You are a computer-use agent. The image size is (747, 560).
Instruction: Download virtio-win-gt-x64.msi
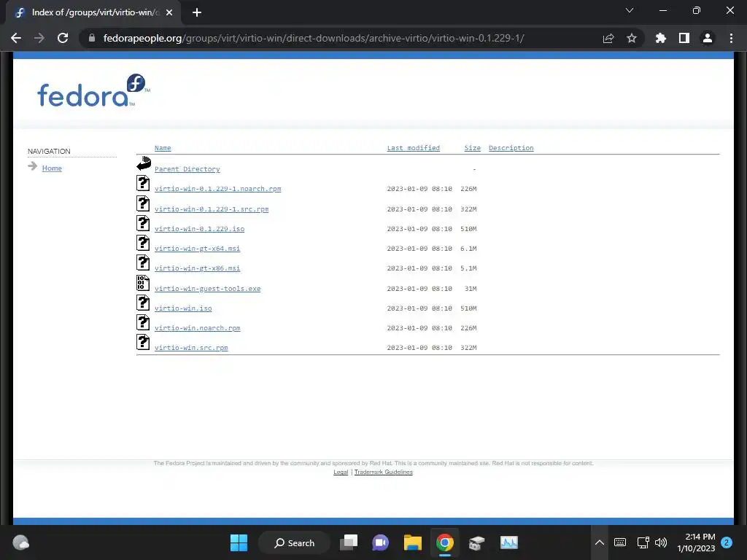point(197,249)
